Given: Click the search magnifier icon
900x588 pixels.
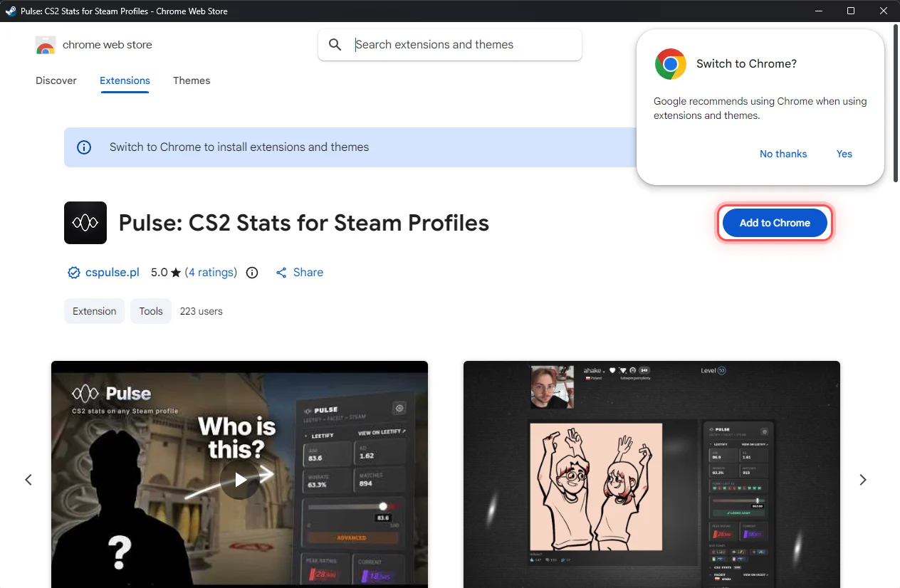Looking at the screenshot, I should pyautogui.click(x=335, y=45).
